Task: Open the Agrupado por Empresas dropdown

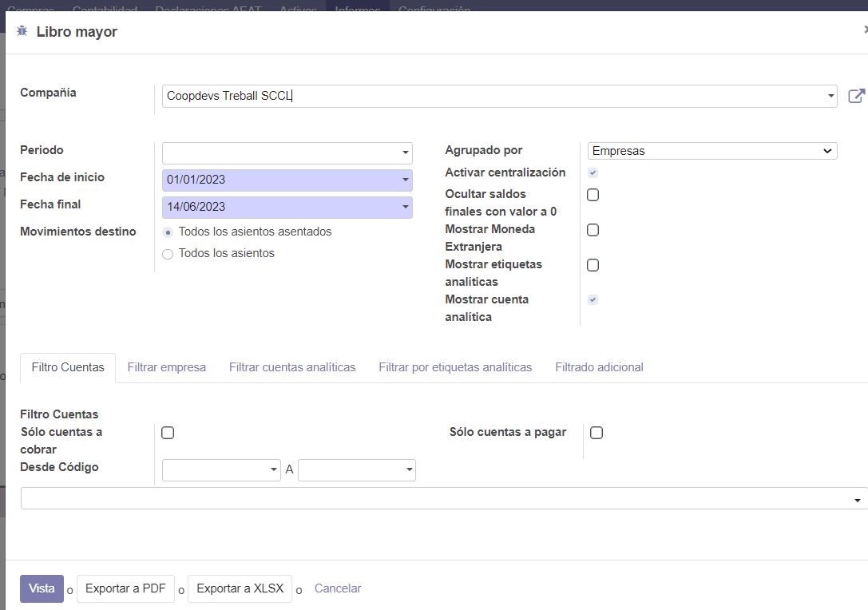Action: click(x=712, y=151)
